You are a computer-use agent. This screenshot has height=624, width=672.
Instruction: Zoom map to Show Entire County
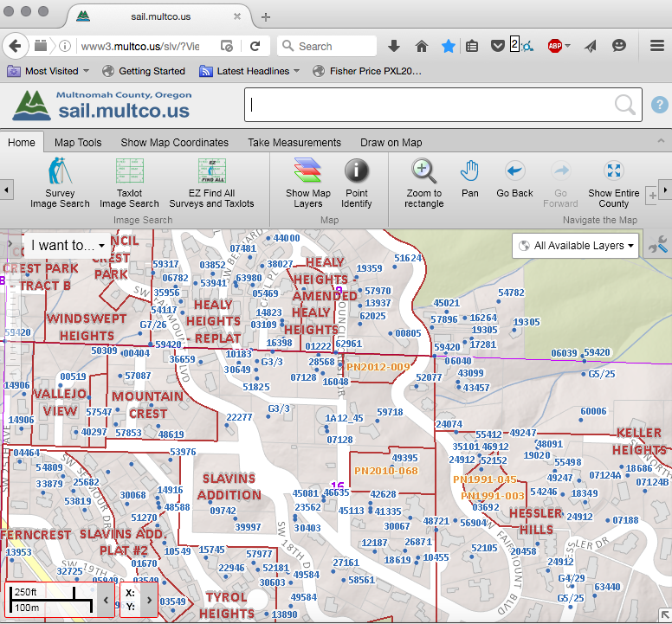pos(613,183)
